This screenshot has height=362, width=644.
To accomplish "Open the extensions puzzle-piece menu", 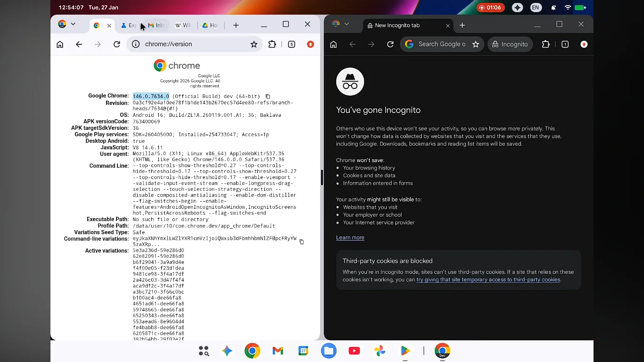I will (272, 44).
